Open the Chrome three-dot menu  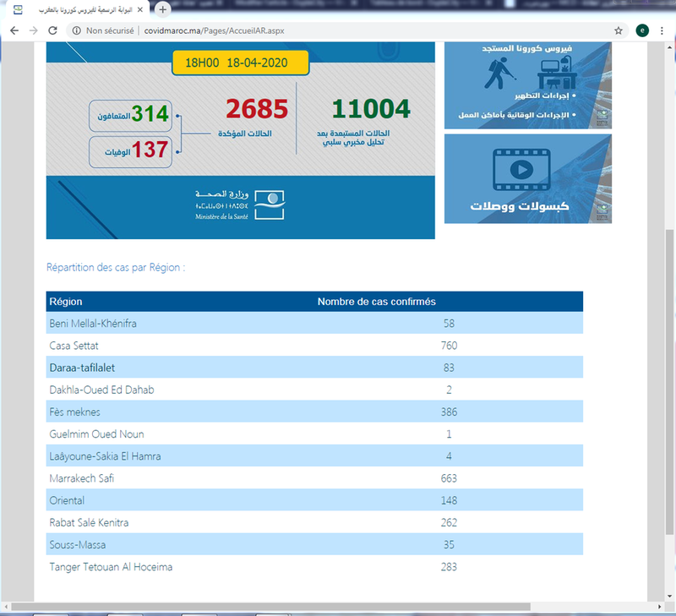663,30
